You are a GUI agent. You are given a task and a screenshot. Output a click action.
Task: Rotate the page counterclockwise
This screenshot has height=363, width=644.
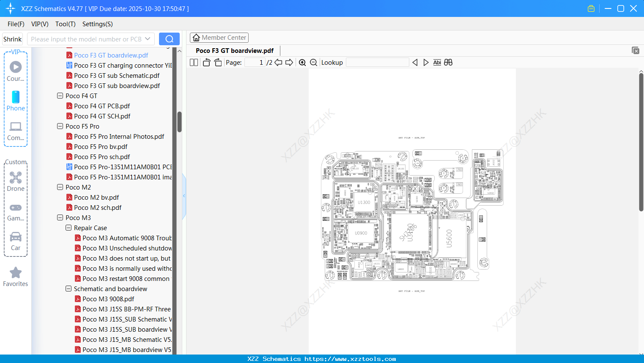(x=206, y=62)
